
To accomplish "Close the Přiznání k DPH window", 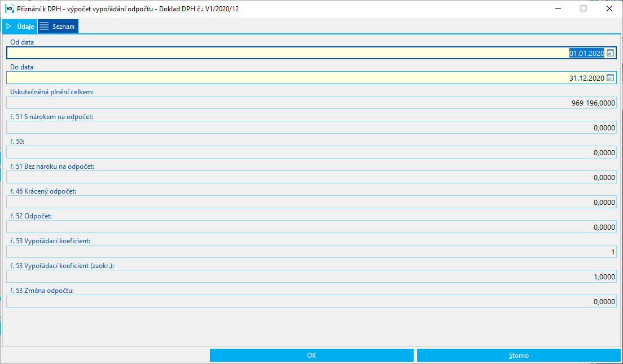I will pyautogui.click(x=609, y=8).
